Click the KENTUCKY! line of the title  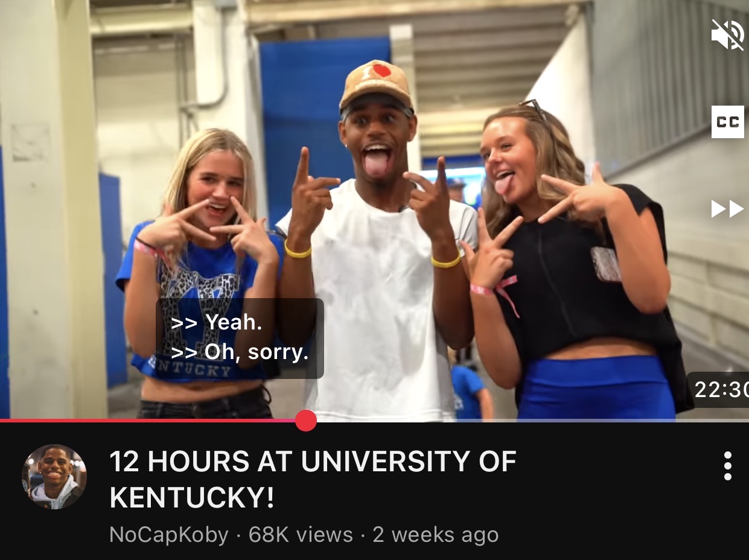[192, 497]
